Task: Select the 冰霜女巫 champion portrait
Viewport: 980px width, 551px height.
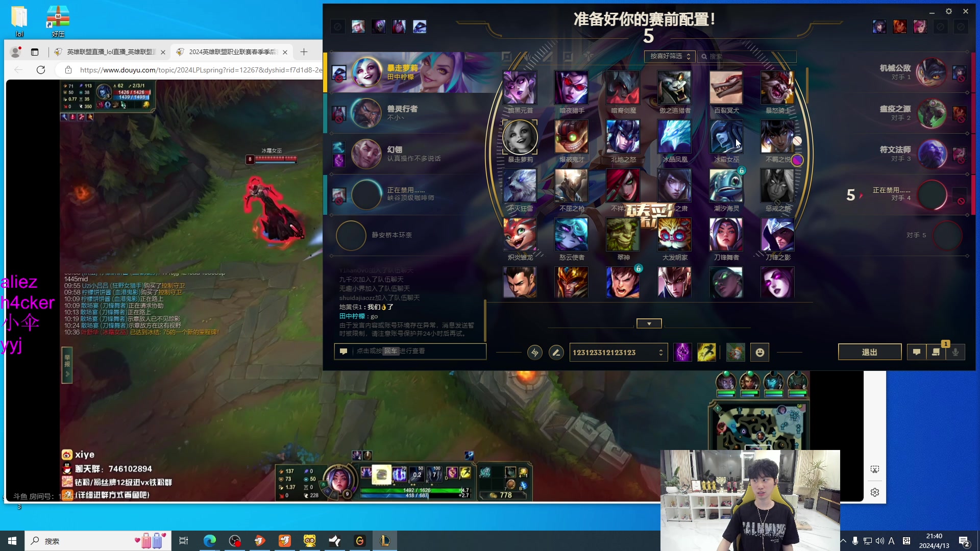Action: [726, 137]
